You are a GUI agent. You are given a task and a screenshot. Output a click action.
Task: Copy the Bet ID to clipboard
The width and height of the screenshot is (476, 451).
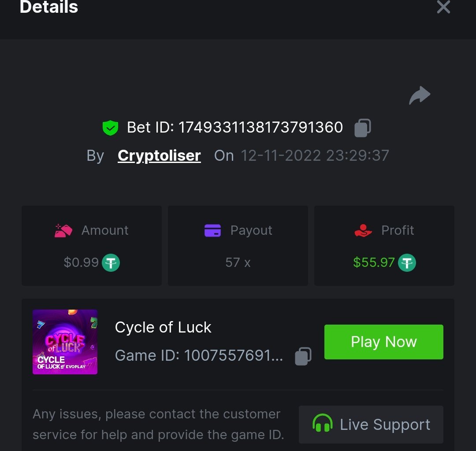(x=363, y=128)
